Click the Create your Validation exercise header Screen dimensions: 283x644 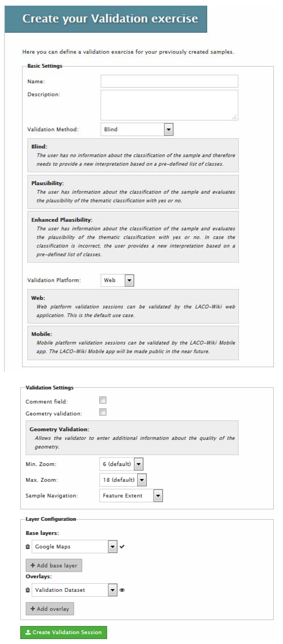110,19
